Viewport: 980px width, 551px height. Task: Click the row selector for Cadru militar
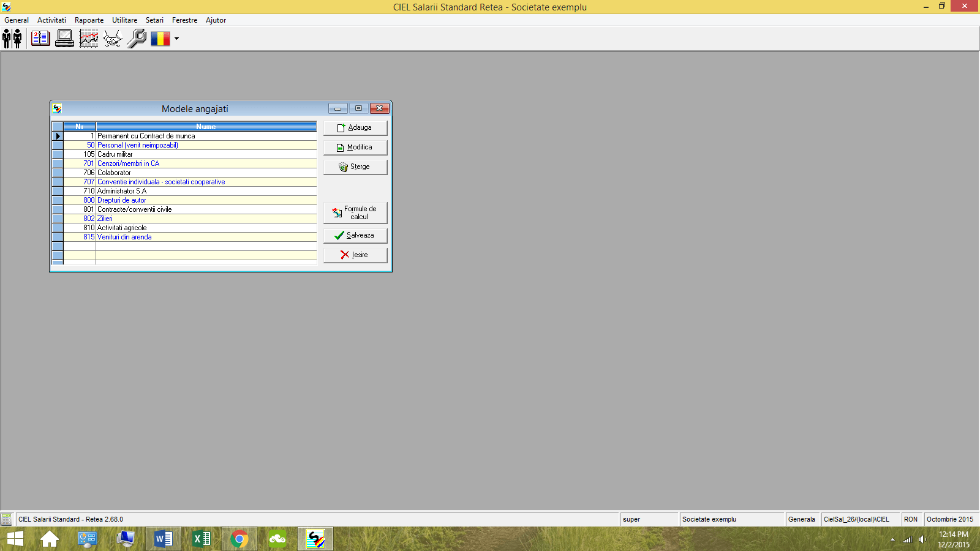pos(58,154)
